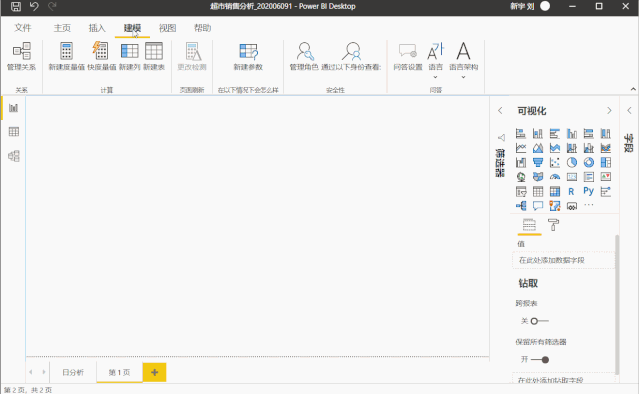Select the line chart visual

pos(521,148)
